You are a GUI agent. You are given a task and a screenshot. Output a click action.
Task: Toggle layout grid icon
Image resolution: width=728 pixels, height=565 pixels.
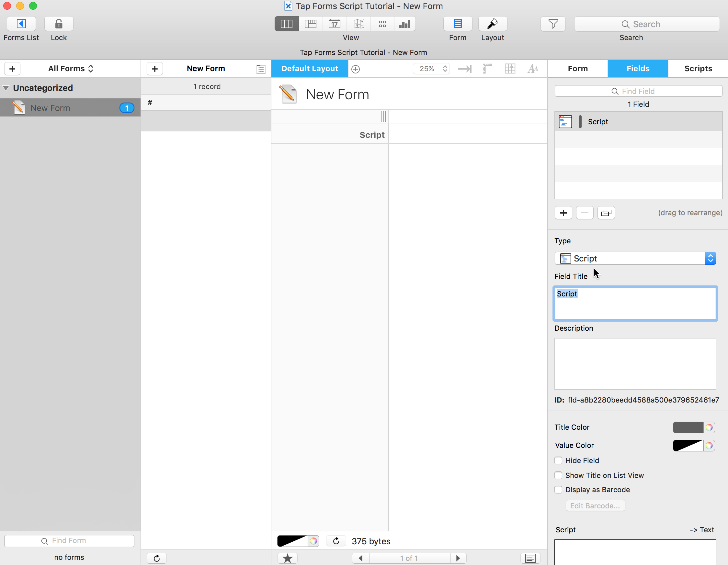(x=510, y=69)
